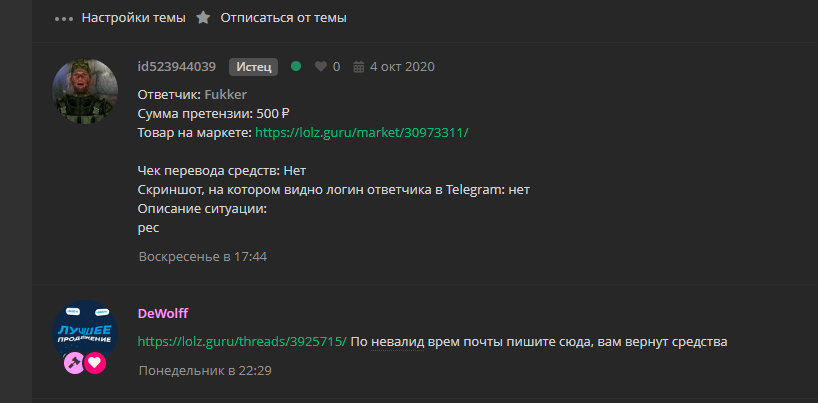Unsubscribe via Отписаться от темы

pyautogui.click(x=283, y=18)
